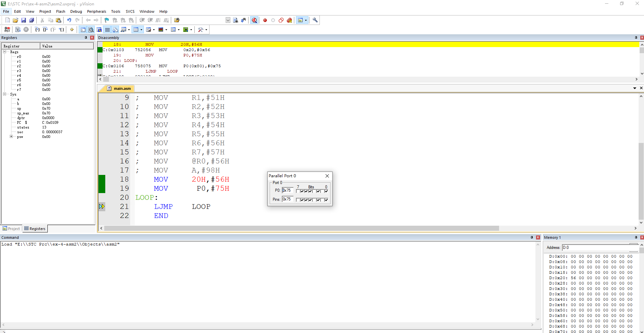Toggle P0 bit 0 checkbox
Screen dimensions: 644x333
(x=326, y=191)
